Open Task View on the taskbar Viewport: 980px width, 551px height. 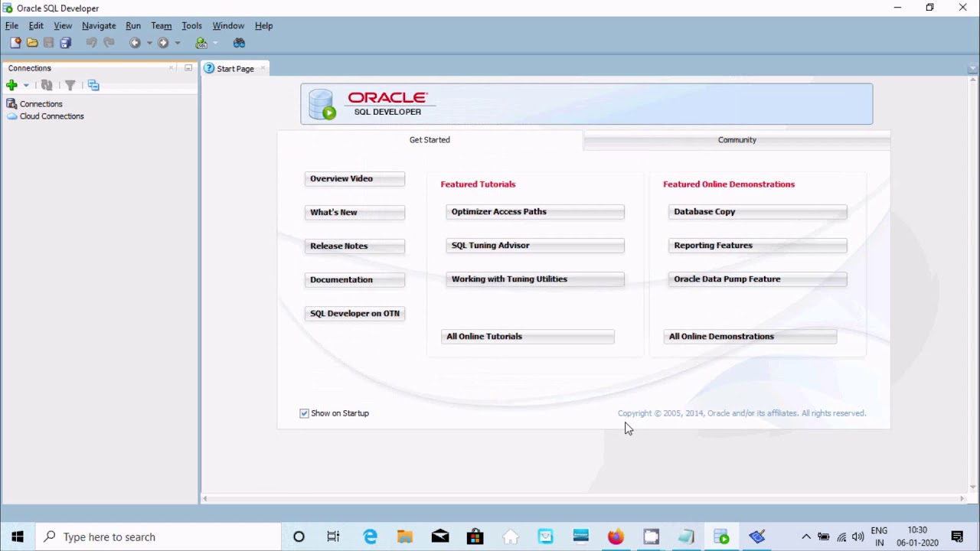(x=333, y=536)
